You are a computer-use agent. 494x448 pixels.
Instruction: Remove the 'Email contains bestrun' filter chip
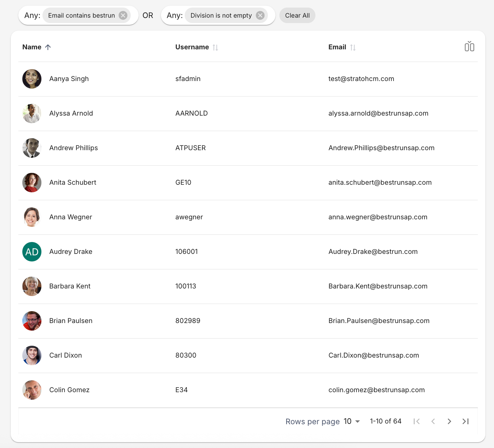[123, 15]
